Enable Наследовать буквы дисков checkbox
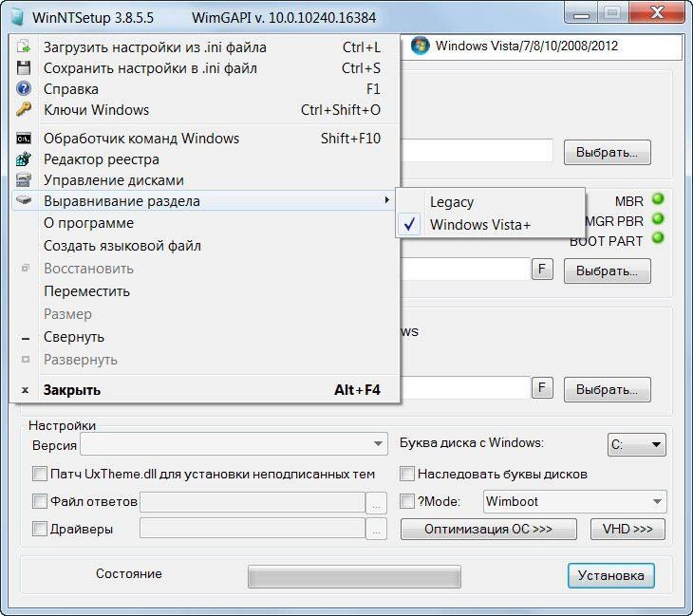 (x=407, y=474)
